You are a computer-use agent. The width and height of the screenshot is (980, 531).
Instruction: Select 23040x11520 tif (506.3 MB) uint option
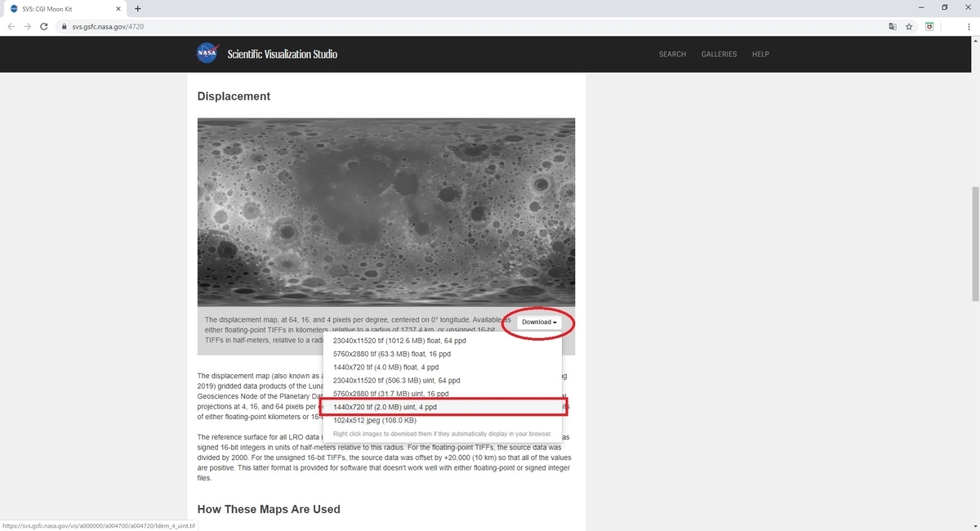(x=442, y=380)
